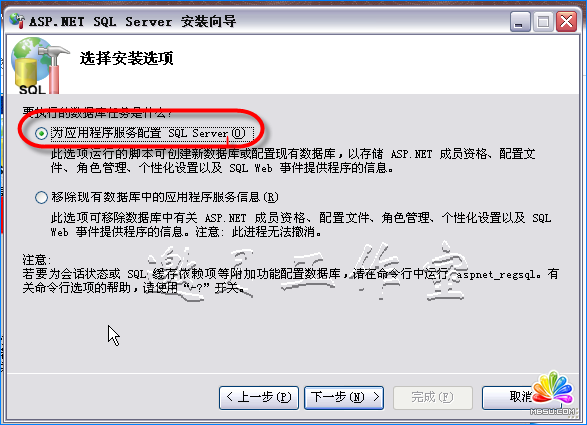Go back with the 上一步 (P) button
Image resolution: width=587 pixels, height=425 pixels.
coord(259,398)
